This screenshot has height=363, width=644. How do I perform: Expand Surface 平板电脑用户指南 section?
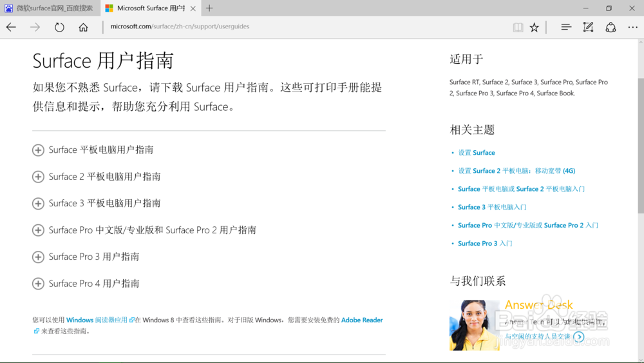point(93,150)
